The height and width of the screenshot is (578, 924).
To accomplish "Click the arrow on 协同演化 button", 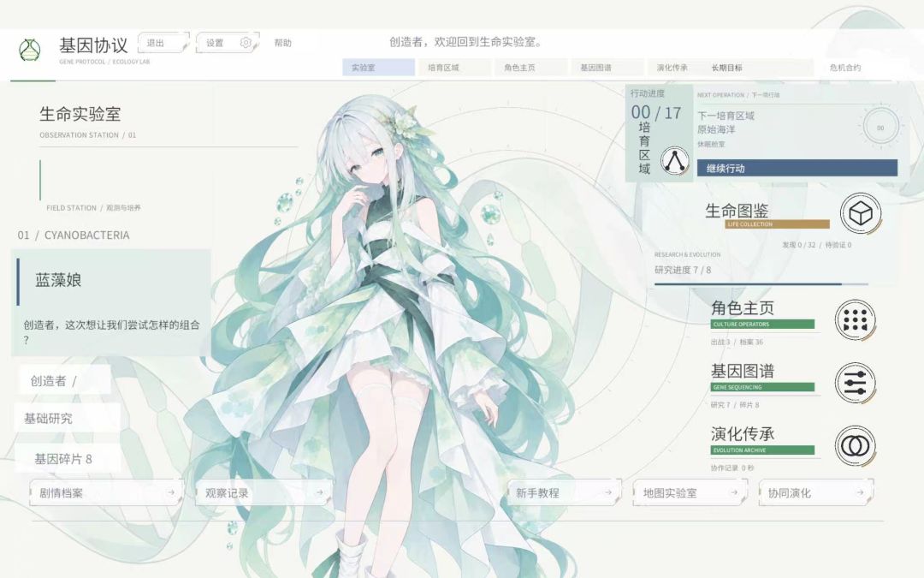I will point(861,492).
